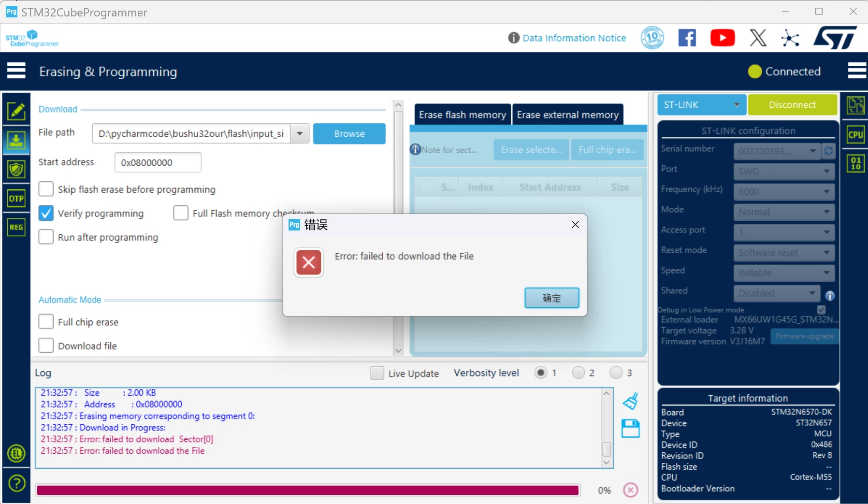Select the Erasing & Programming download icon

pyautogui.click(x=16, y=141)
